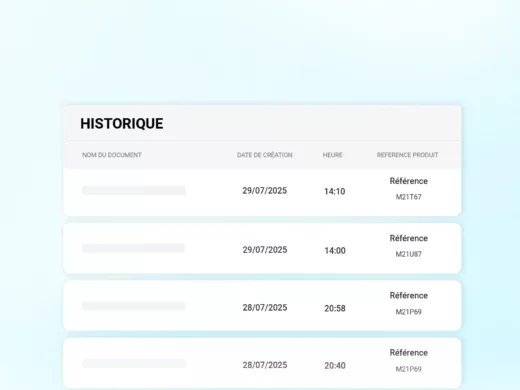This screenshot has height=390, width=520.
Task: Click date 28/07/2025 in the 20:40 row
Action: tap(265, 365)
